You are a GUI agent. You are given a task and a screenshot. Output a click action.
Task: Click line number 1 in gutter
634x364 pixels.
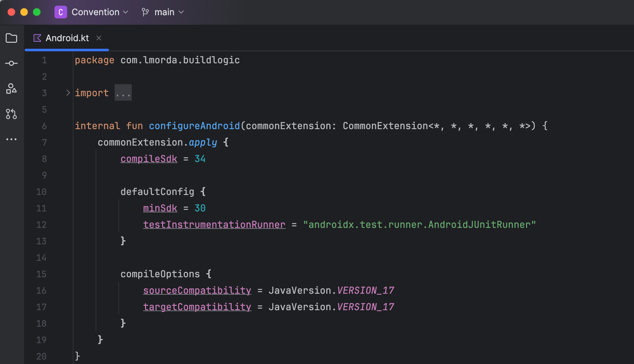[x=44, y=60]
